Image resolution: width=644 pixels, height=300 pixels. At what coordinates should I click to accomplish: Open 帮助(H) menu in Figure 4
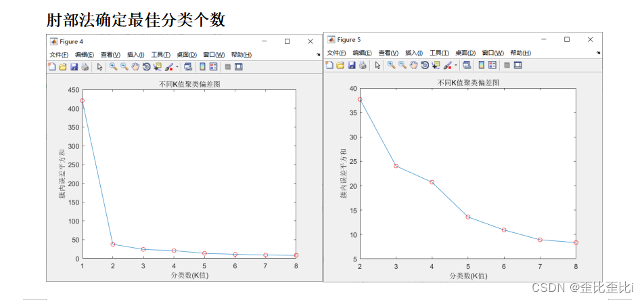pos(241,55)
